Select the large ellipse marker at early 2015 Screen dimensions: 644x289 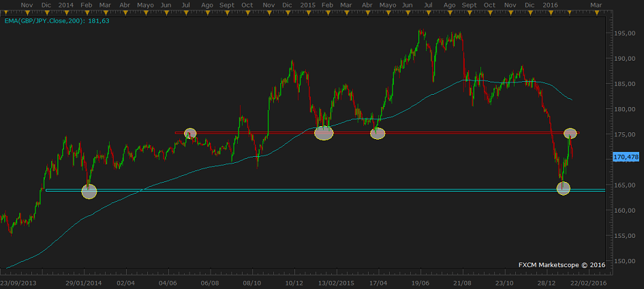(324, 134)
